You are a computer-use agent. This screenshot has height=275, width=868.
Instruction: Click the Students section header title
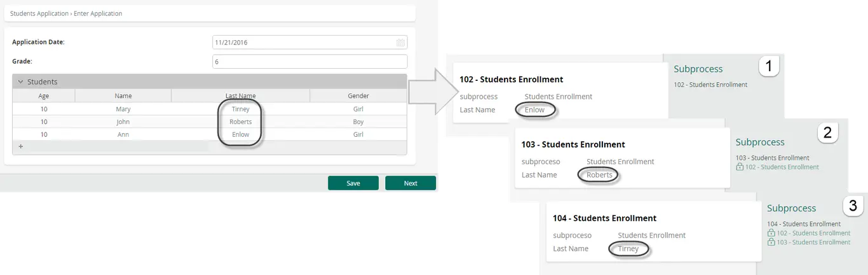point(42,81)
